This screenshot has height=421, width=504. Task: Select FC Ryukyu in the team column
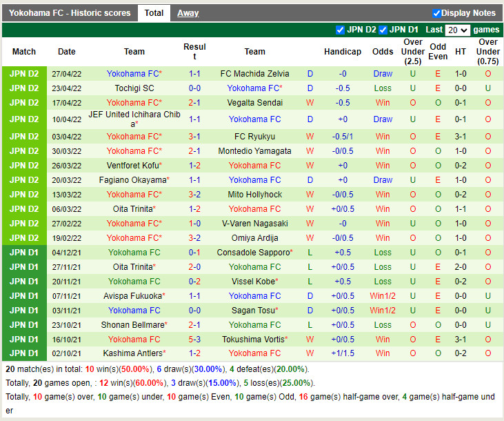(x=254, y=137)
